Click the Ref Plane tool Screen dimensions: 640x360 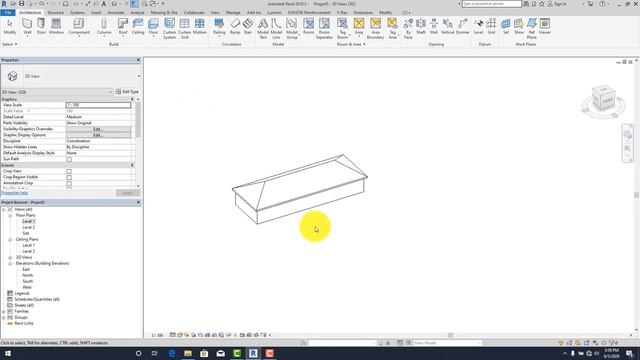pyautogui.click(x=531, y=29)
